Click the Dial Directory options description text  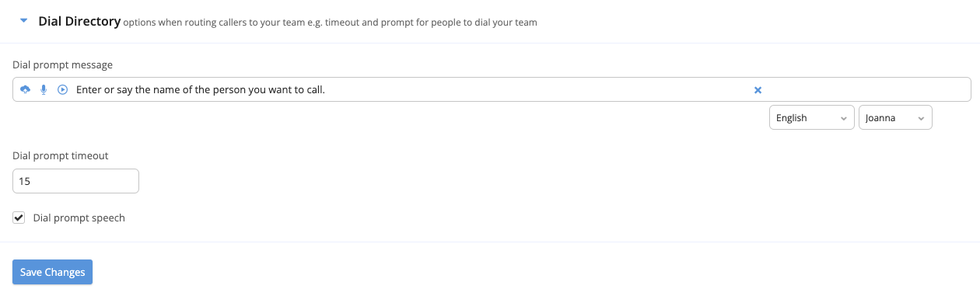[331, 23]
